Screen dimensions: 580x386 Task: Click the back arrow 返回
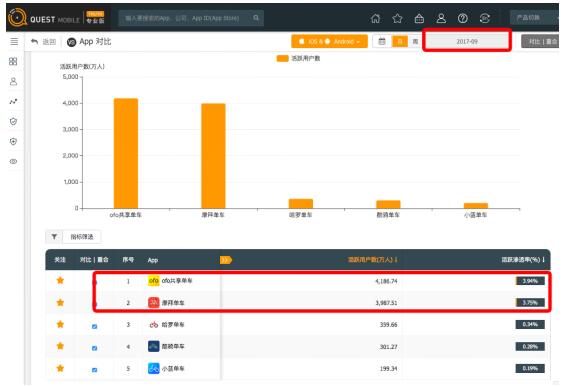(34, 41)
